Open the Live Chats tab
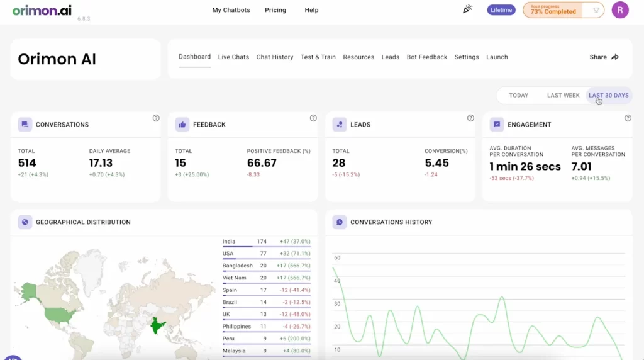 [233, 57]
